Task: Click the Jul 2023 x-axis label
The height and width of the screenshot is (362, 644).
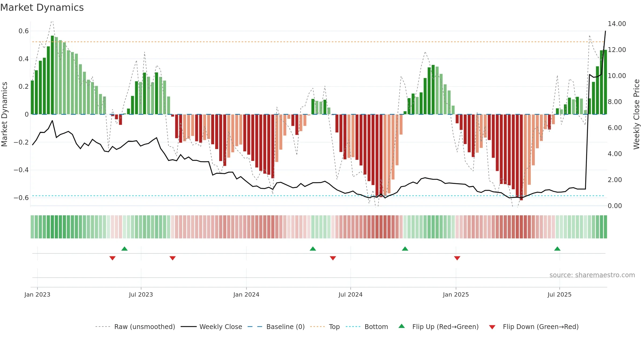Action: pyautogui.click(x=141, y=294)
